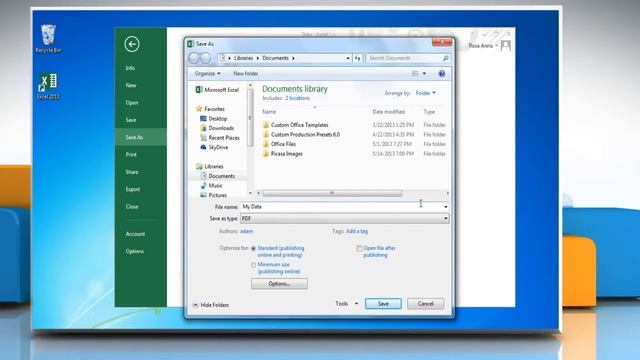Click the refresh button beside the address bar
The width and height of the screenshot is (640, 360).
click(x=358, y=58)
